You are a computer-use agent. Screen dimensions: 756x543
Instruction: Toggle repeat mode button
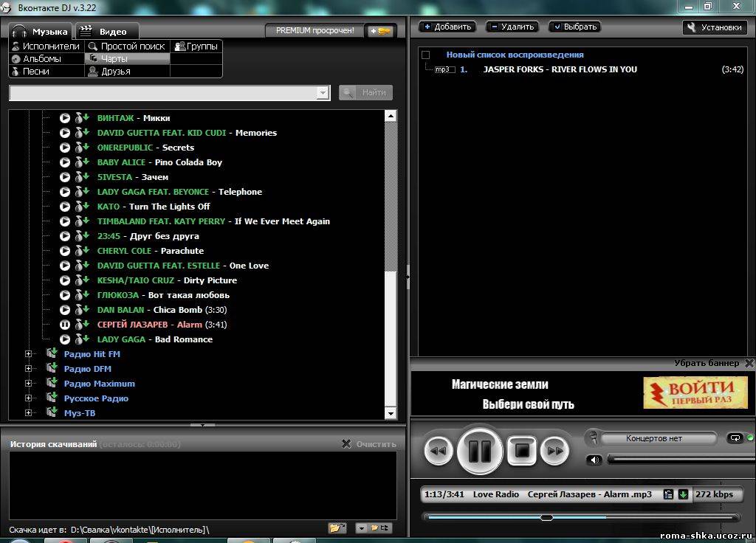[735, 438]
